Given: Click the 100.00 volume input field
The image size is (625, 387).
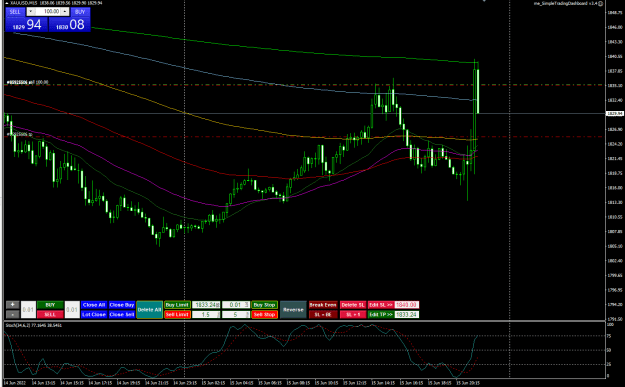Looking at the screenshot, I should click(x=48, y=12).
